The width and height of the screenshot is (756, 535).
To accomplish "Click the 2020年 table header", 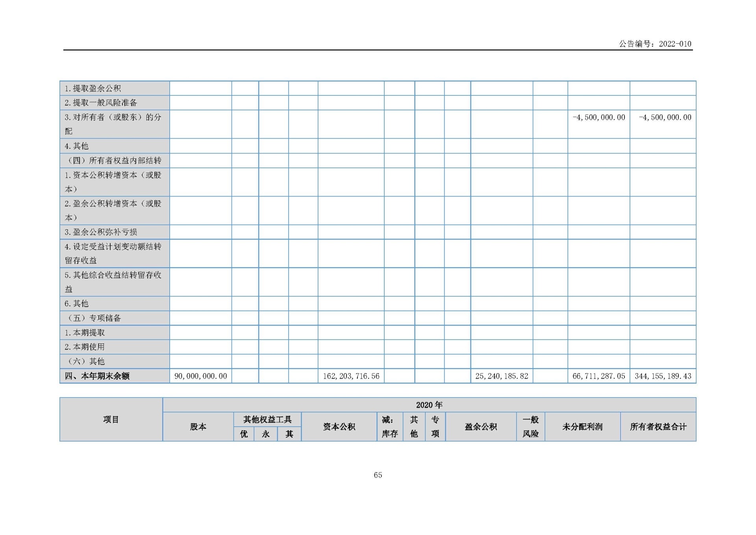I will point(429,405).
